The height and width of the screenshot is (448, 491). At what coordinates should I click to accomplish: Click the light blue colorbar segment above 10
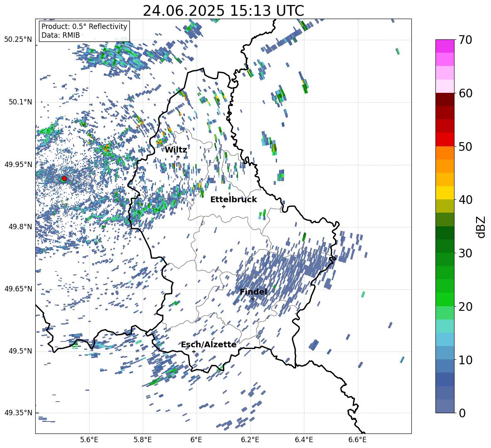point(445,353)
